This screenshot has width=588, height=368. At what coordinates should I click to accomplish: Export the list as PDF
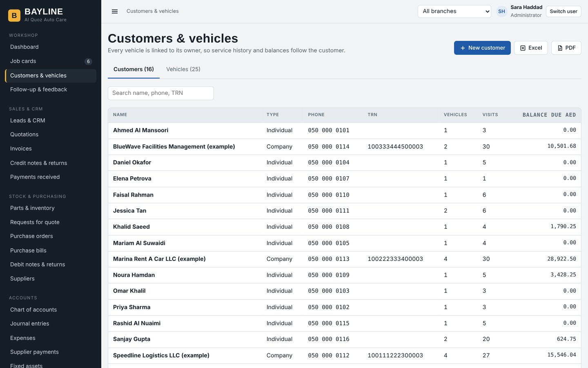tap(566, 48)
